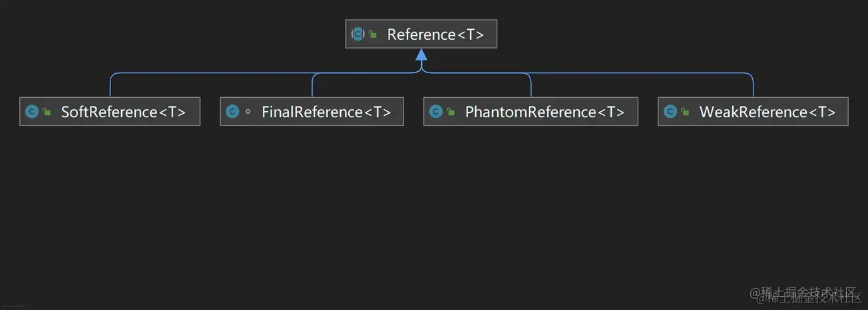Click the class icon of the FinalReference<T> node
This screenshot has height=310, width=868.
[x=232, y=112]
